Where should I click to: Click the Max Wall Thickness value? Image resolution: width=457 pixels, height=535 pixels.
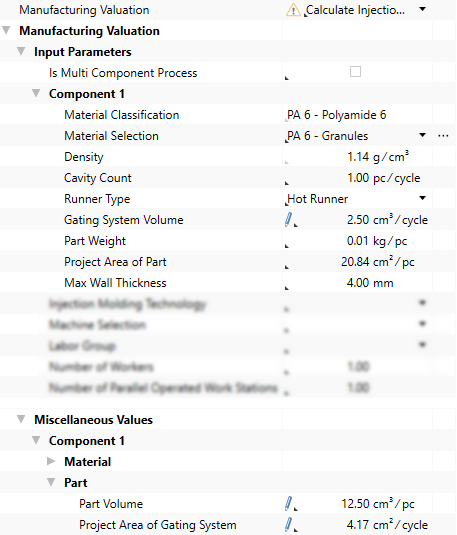point(370,283)
